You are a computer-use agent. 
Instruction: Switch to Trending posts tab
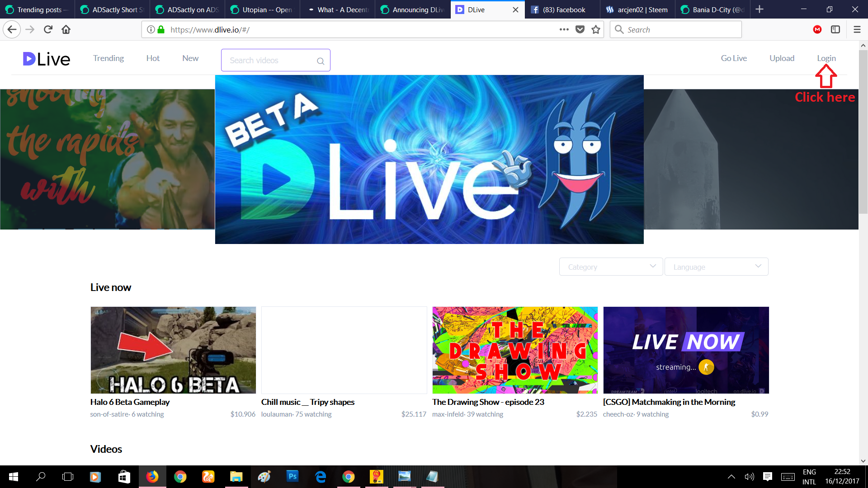tap(37, 9)
